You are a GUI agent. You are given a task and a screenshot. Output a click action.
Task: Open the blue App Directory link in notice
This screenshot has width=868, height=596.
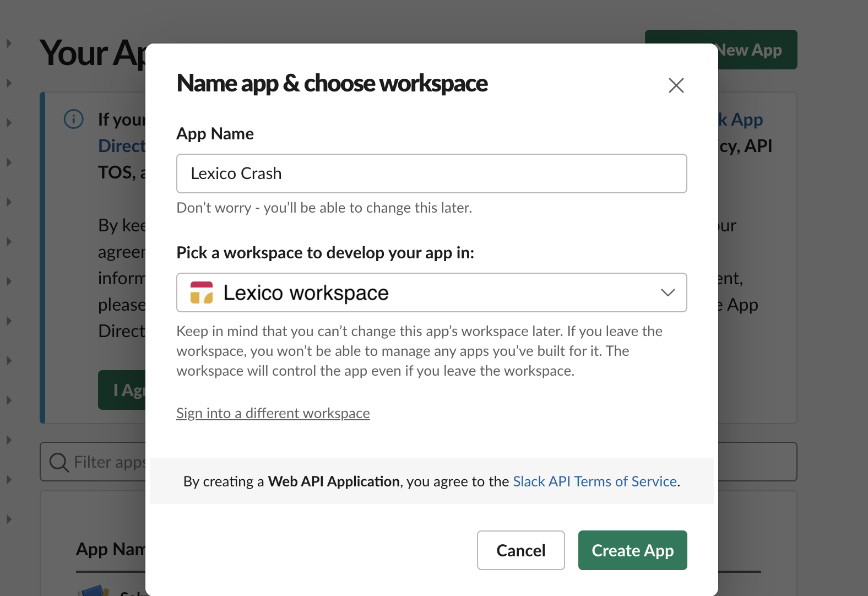pos(121,146)
